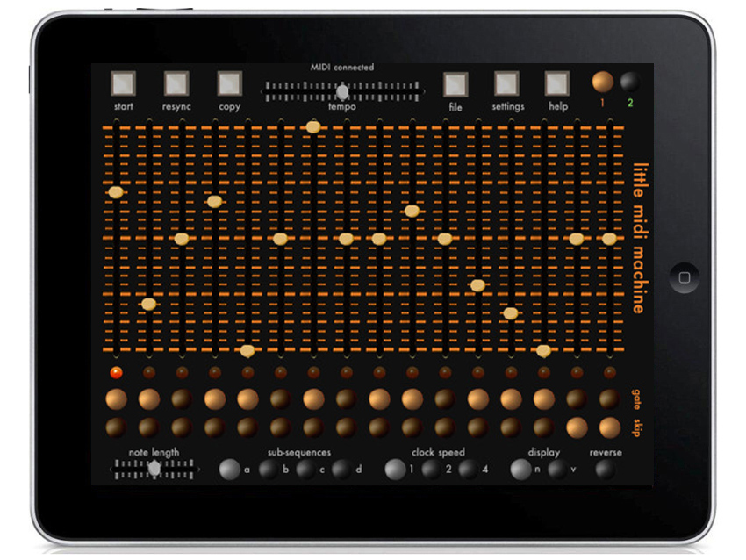Viewport: 746px width, 560px height.
Task: Click step 12 pitch fader knob
Action: 477,285
